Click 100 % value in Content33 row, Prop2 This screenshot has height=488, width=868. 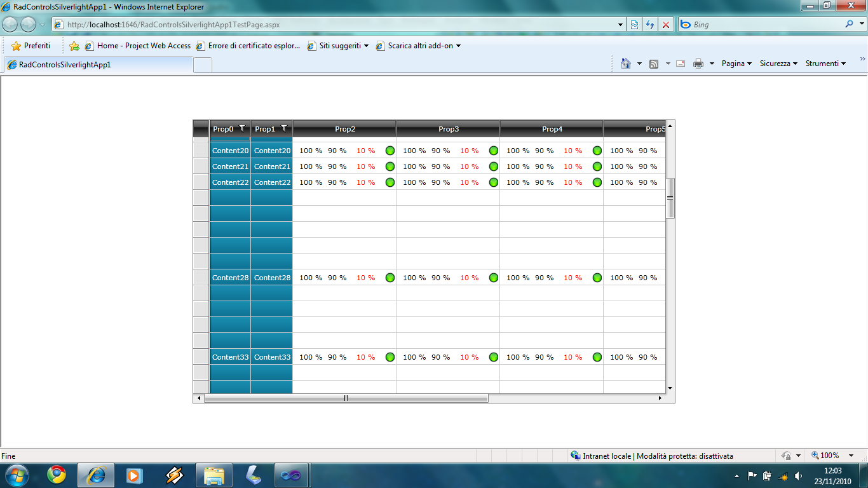pos(311,357)
